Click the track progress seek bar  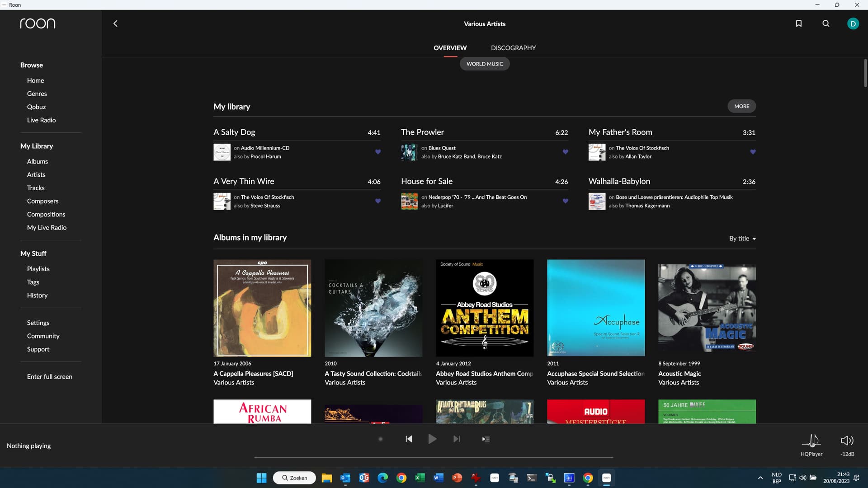[433, 457]
